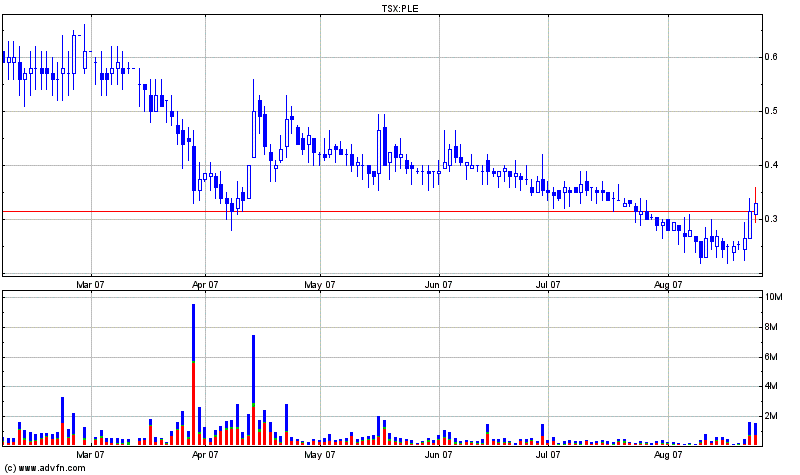Click the 0.6 price axis label
This screenshot has width=800, height=475.
coord(772,57)
